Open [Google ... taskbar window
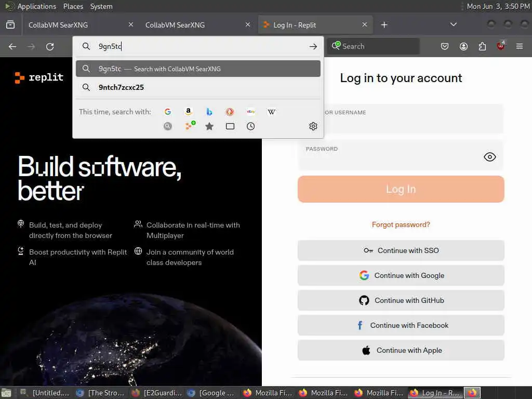The height and width of the screenshot is (399, 532). click(x=211, y=393)
